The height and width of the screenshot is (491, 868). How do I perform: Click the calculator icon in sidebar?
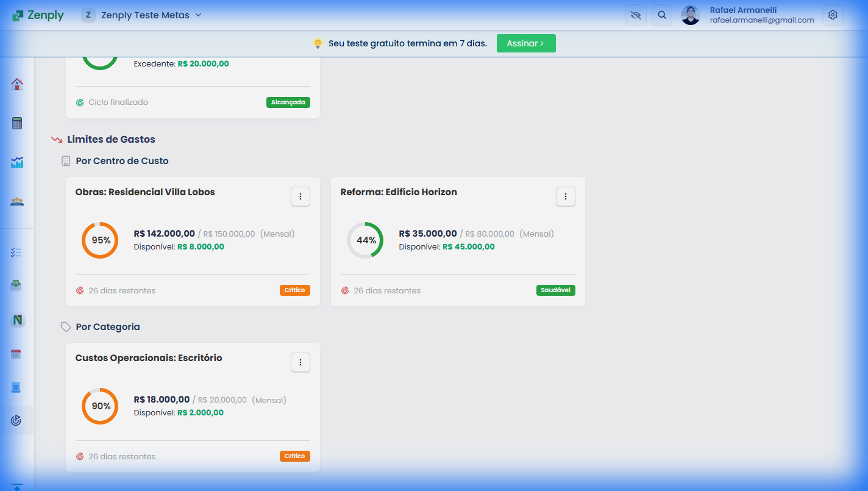(x=17, y=123)
